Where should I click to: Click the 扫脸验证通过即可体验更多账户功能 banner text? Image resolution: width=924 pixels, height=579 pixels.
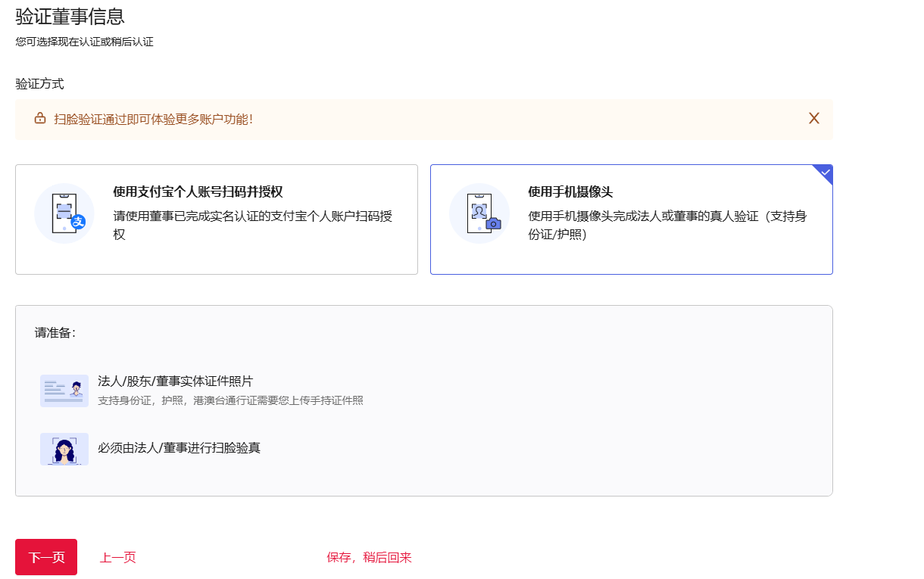click(x=153, y=120)
